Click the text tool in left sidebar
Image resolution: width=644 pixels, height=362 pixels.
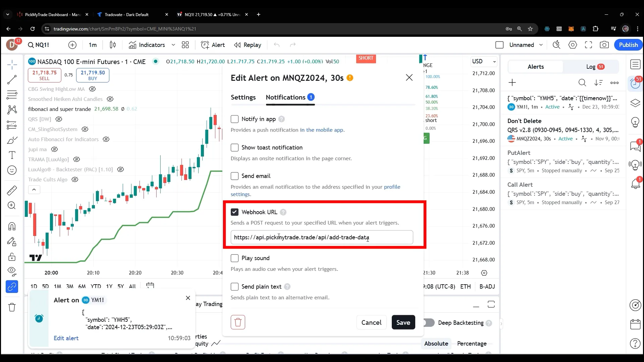point(12,155)
